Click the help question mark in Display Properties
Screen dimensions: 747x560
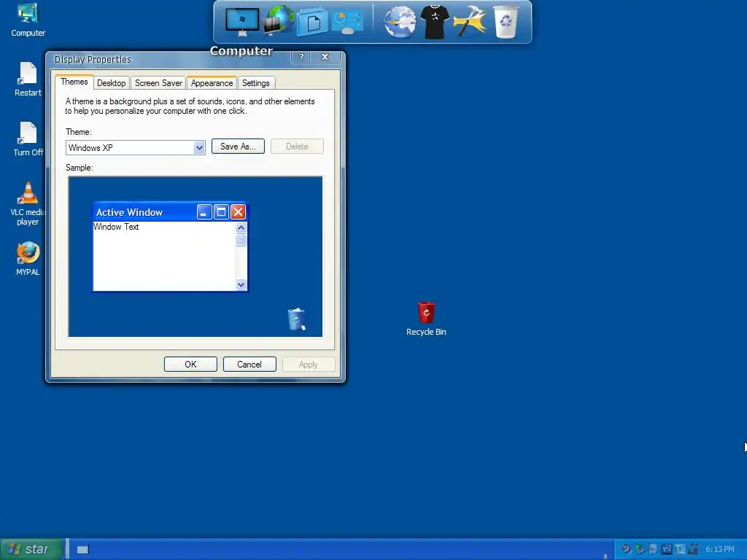click(x=301, y=57)
